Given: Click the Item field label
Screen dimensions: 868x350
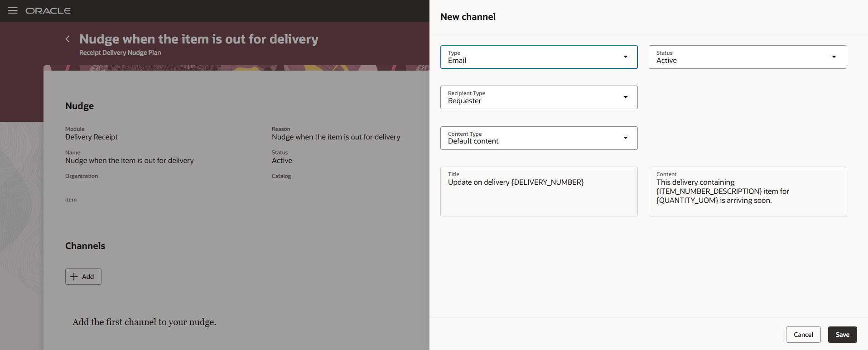Looking at the screenshot, I should (x=71, y=200).
